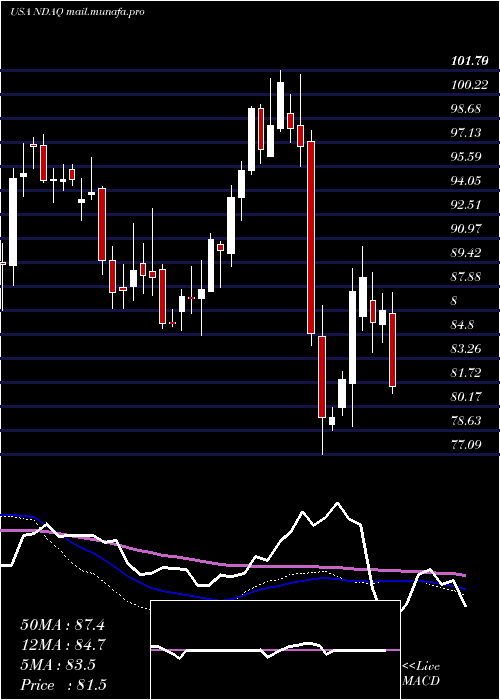Click the 87.88 price axis label
Screen dimensions: 500x700
coord(466,277)
